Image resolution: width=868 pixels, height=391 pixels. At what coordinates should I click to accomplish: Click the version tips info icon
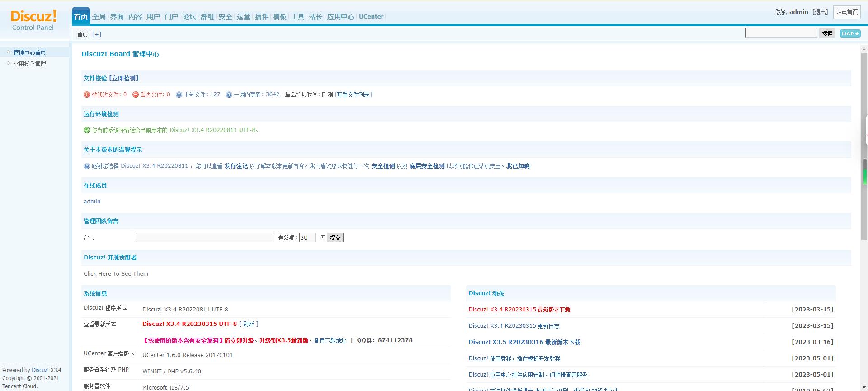coord(87,166)
